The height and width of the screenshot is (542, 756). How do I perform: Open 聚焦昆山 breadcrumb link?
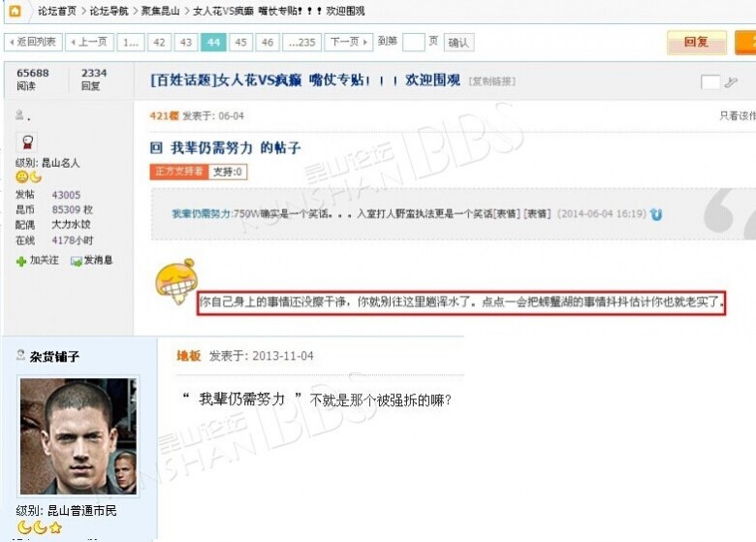point(160,11)
